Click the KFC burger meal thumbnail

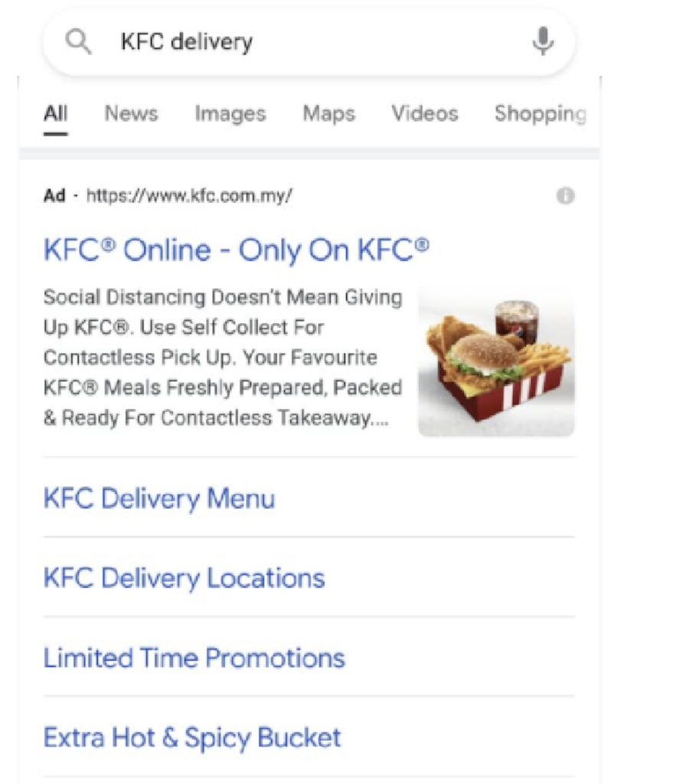pos(496,360)
